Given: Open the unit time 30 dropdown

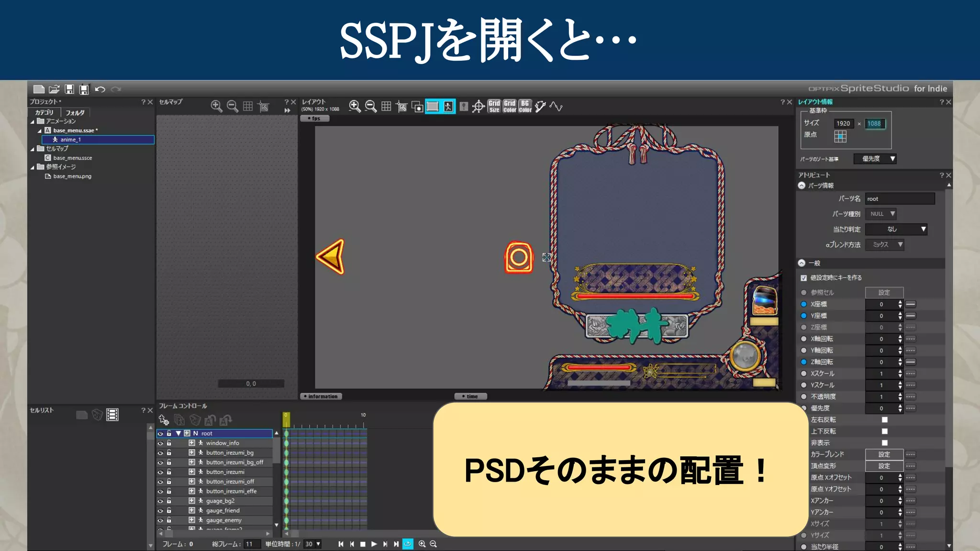Looking at the screenshot, I should 312,544.
